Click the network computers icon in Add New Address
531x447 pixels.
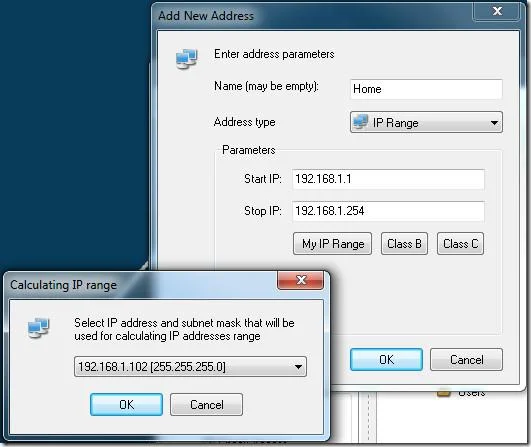pyautogui.click(x=186, y=59)
